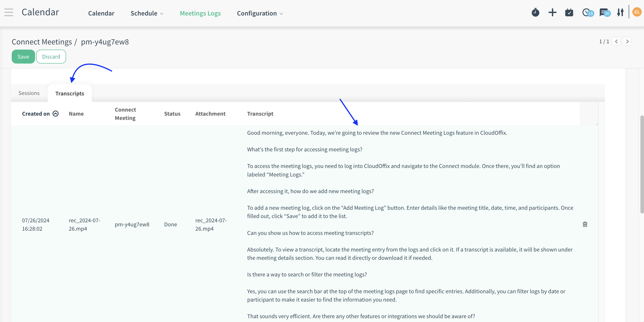
Task: Select the Transcripts tab
Action: coord(69,93)
